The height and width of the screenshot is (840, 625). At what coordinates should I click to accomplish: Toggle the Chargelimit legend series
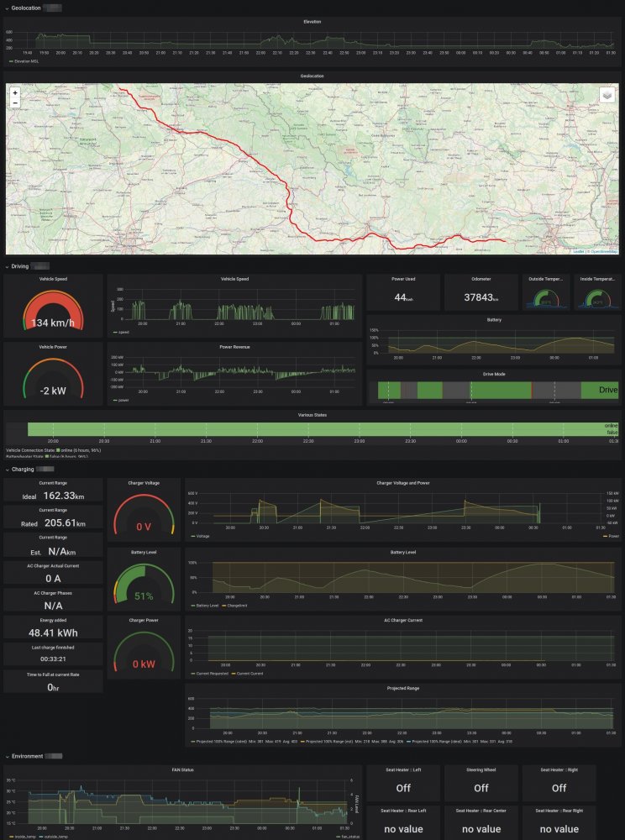[234, 606]
